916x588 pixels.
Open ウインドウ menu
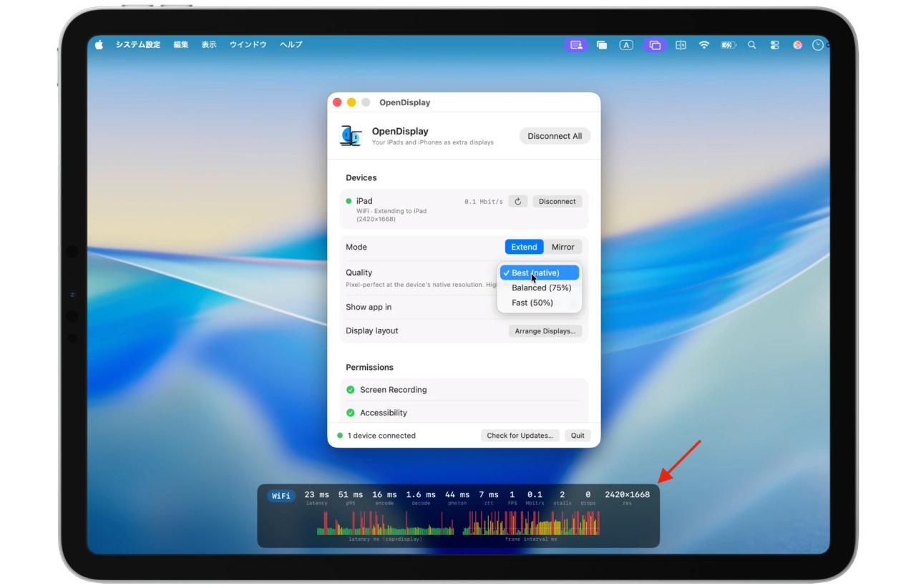[x=248, y=44]
